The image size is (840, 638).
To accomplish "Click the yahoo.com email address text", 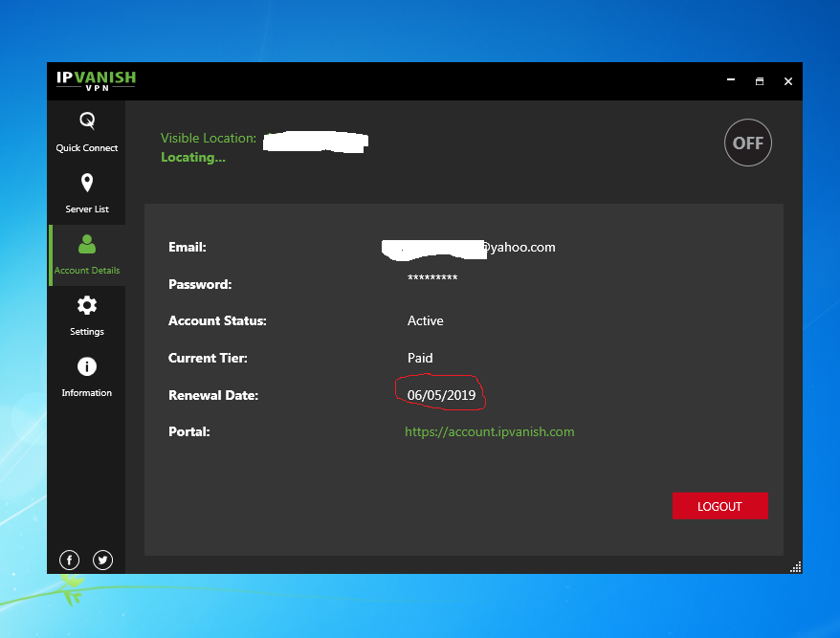I will click(x=519, y=248).
